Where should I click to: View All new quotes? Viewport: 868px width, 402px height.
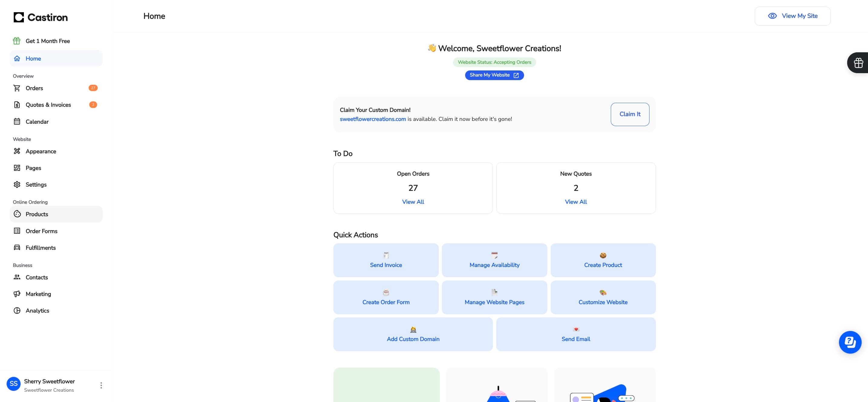coord(575,202)
